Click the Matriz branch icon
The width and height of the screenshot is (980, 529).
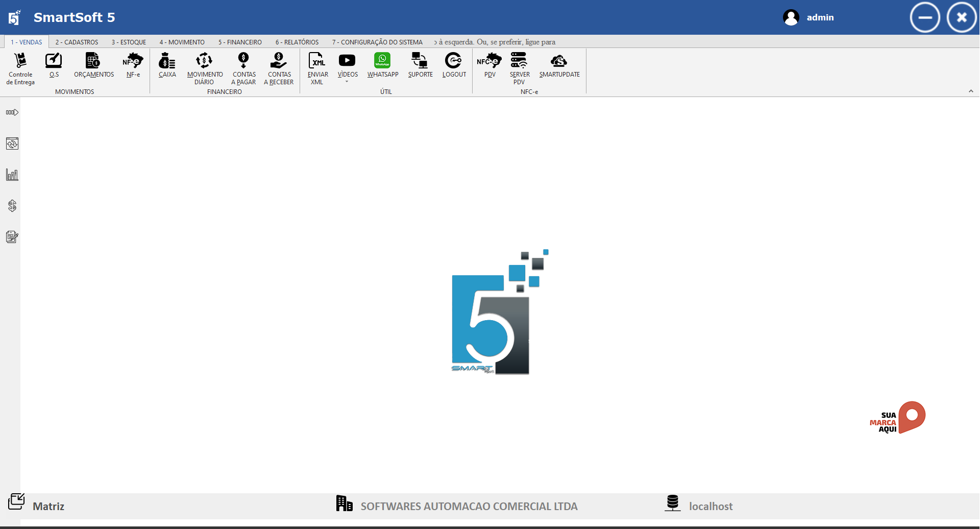pos(16,501)
